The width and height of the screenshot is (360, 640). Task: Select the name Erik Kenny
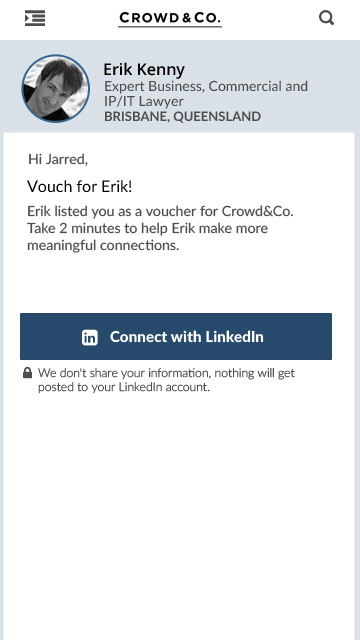point(144,70)
